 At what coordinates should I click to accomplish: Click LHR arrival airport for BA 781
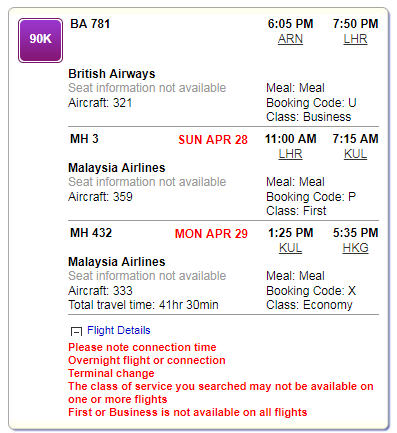point(355,39)
